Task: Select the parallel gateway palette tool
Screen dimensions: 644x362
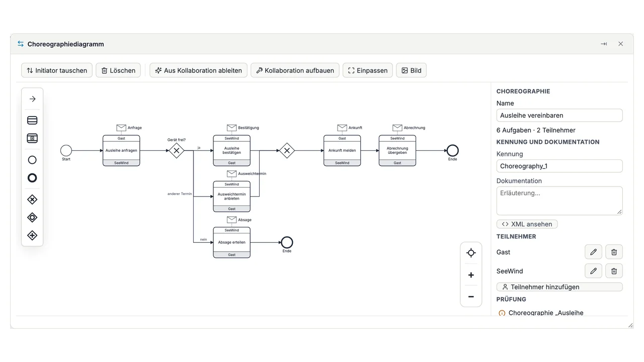Action: pyautogui.click(x=32, y=235)
